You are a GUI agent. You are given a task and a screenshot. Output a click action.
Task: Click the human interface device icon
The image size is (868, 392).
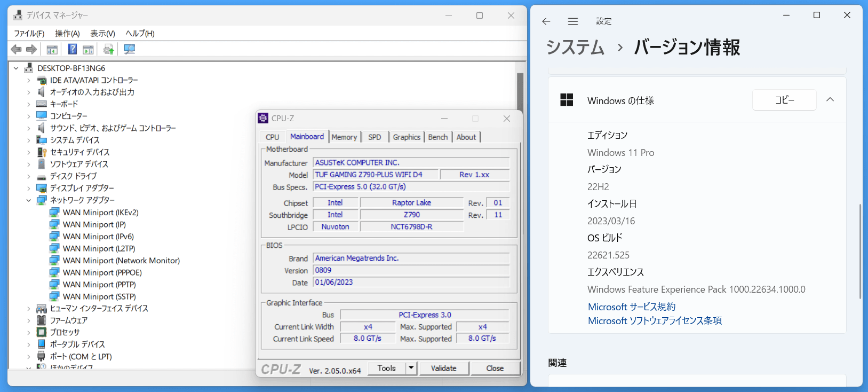click(x=42, y=309)
